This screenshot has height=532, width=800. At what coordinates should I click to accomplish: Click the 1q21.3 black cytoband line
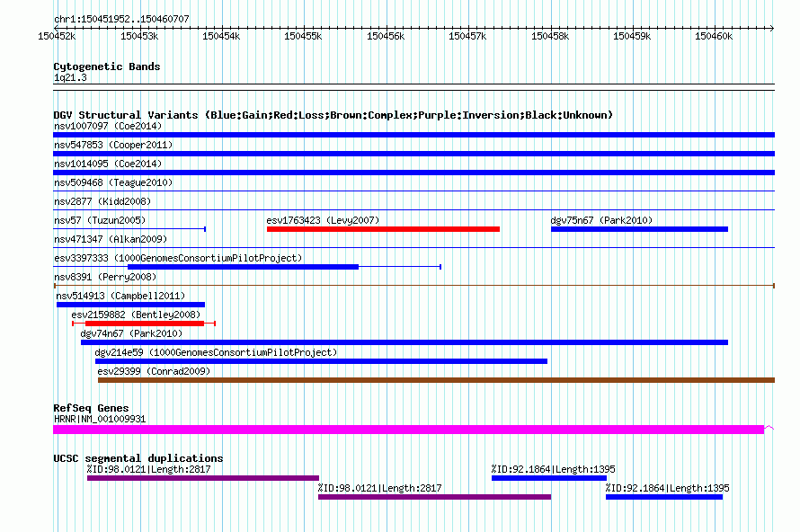pyautogui.click(x=413, y=87)
